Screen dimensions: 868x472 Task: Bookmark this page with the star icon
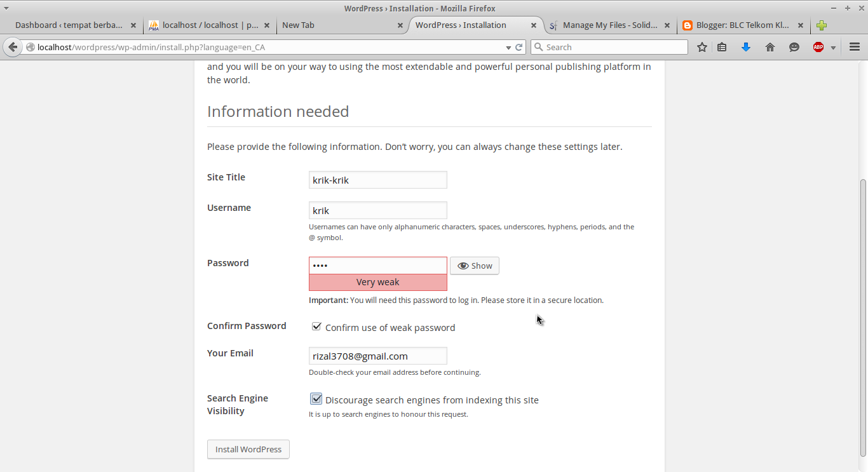[702, 47]
